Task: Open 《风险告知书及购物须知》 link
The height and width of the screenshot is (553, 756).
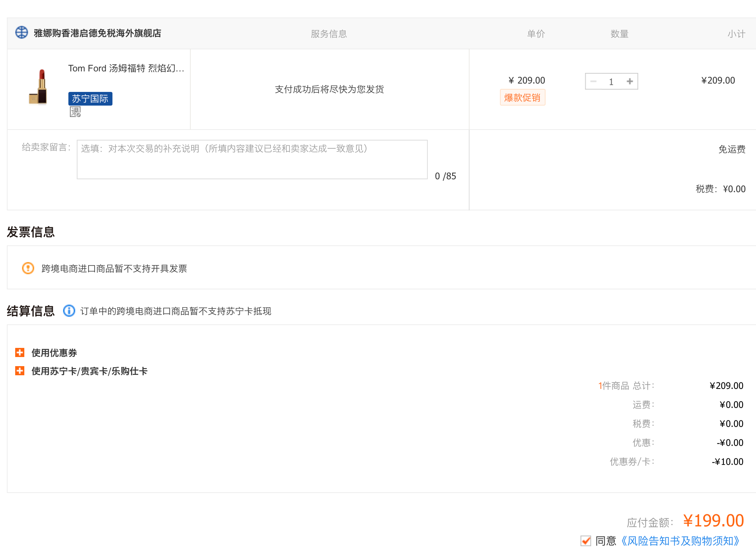Action: (x=680, y=541)
